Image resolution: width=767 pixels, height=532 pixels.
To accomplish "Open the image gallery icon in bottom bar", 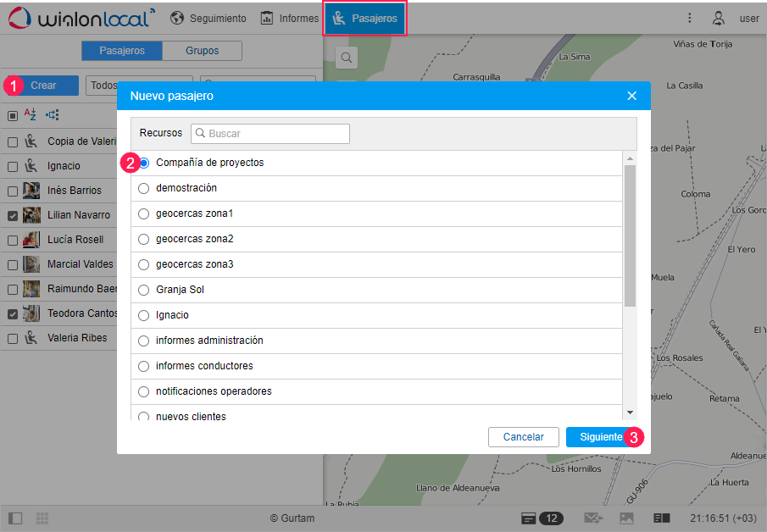I will tap(626, 518).
